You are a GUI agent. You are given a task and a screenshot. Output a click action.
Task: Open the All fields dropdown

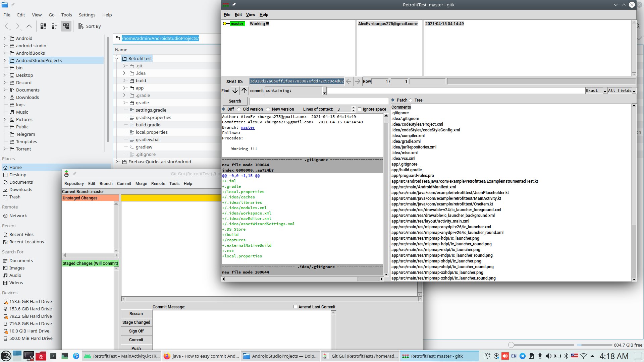pos(634,91)
